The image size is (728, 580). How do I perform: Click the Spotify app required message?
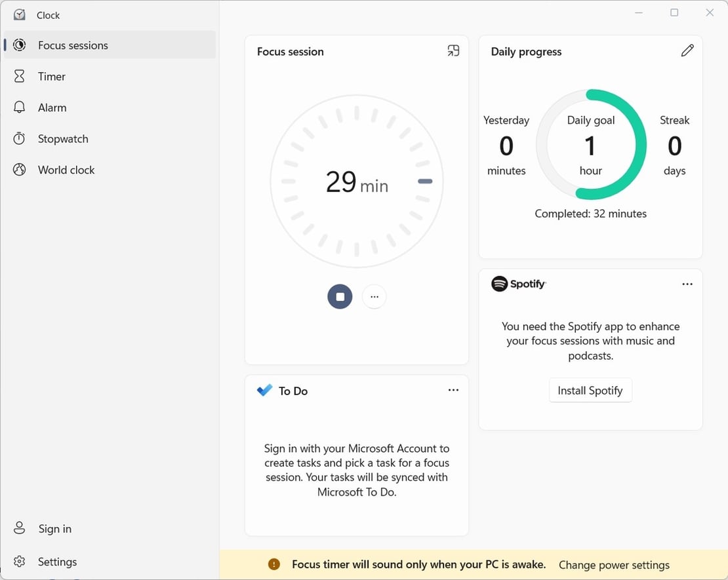(x=590, y=341)
